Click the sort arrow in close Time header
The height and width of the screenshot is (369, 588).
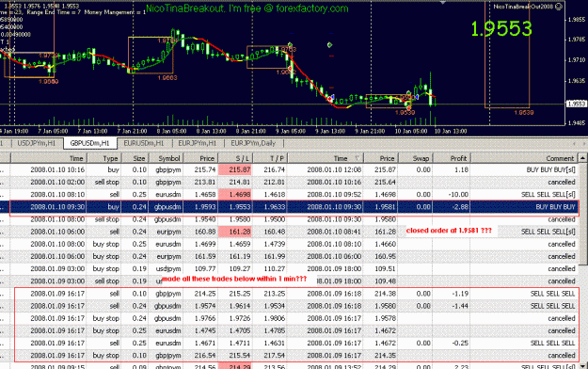[357, 158]
